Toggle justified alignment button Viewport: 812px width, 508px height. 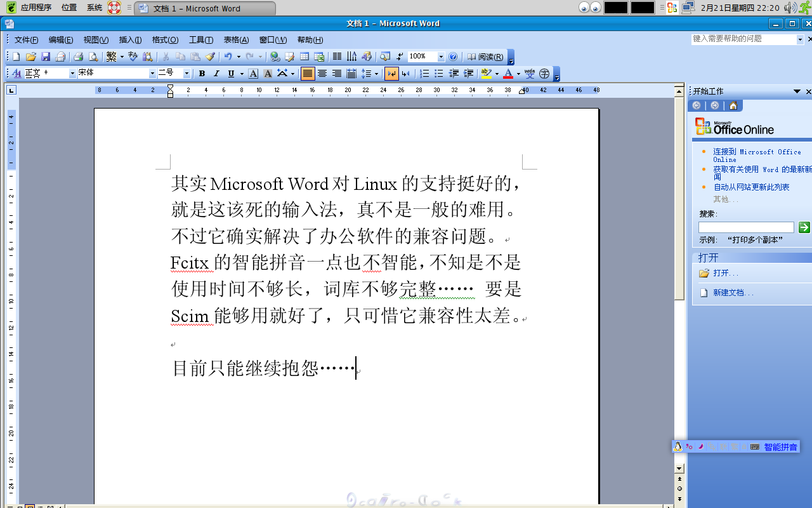click(308, 74)
